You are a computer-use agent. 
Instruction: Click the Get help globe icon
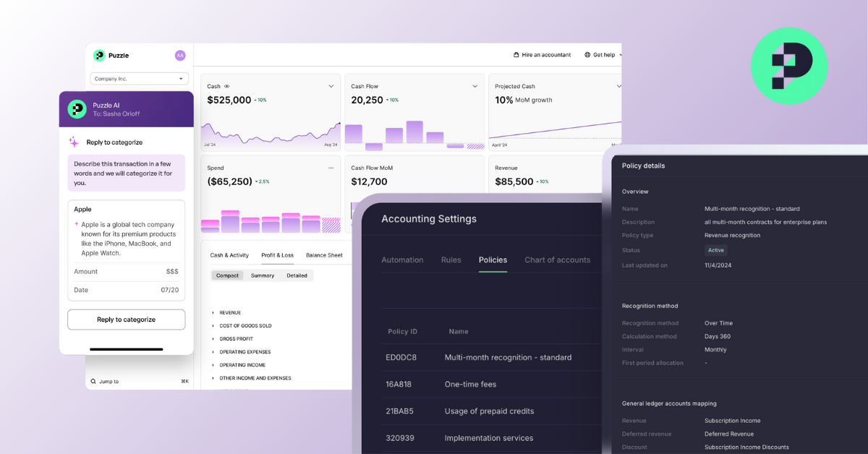[x=587, y=55]
